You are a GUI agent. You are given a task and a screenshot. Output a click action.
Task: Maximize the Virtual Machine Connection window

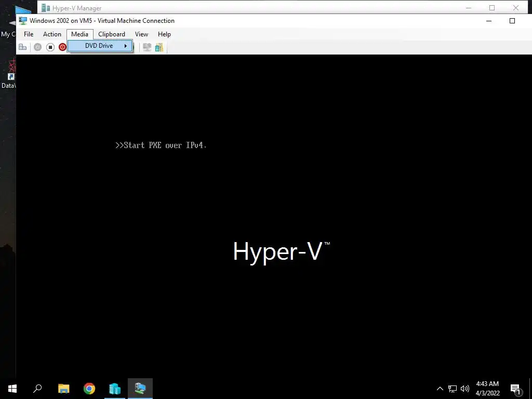(x=512, y=21)
